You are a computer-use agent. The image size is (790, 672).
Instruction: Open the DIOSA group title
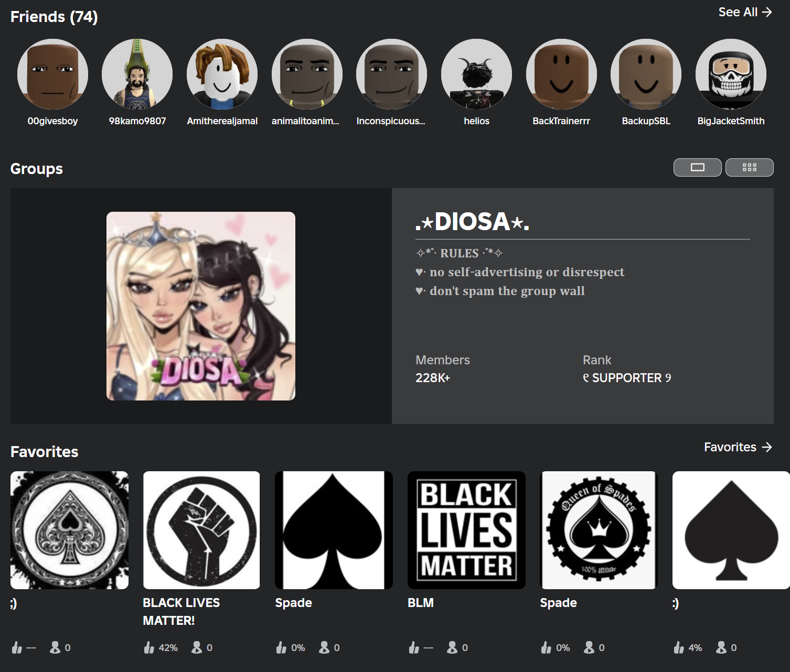(472, 222)
